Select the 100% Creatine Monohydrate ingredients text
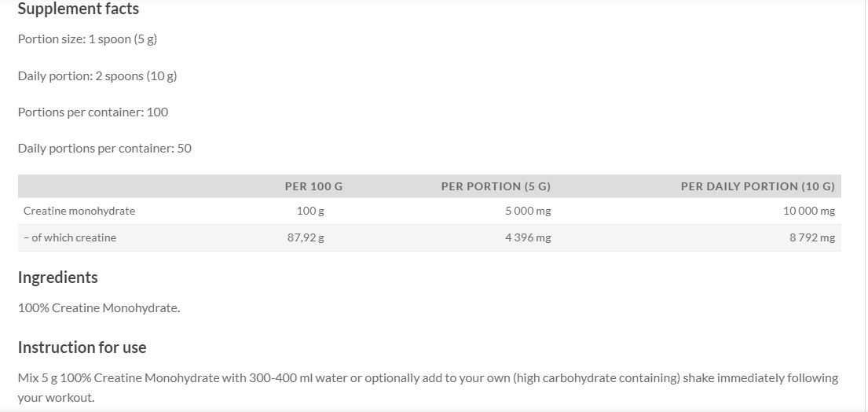The width and height of the screenshot is (868, 412). (x=99, y=308)
